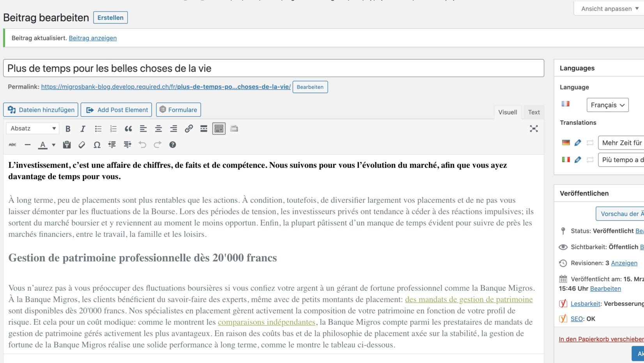Screen dimensions: 644x363
Task: Open the Absatz paragraph format dropdown
Action: point(32,128)
